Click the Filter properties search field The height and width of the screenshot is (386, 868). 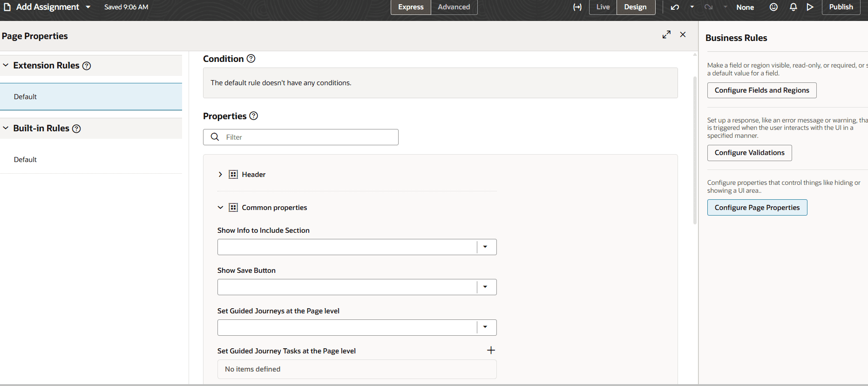[307, 137]
